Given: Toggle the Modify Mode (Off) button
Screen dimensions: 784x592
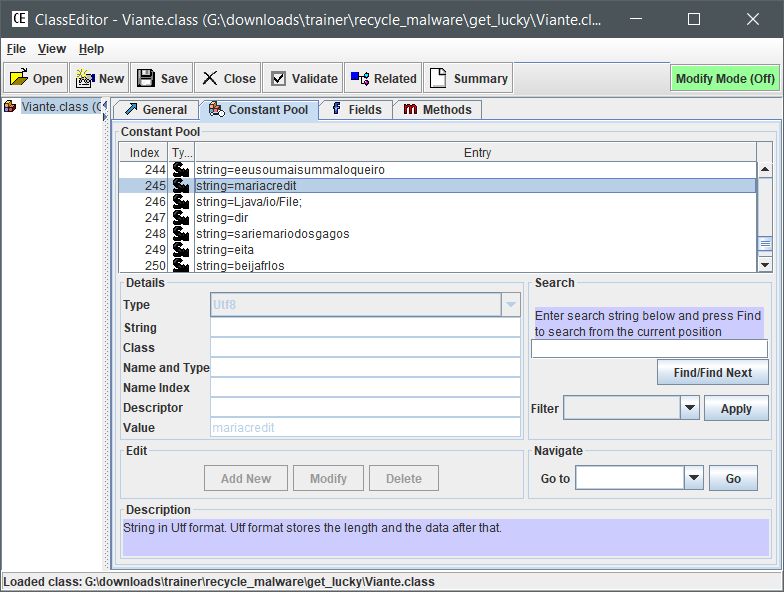Looking at the screenshot, I should tap(724, 78).
